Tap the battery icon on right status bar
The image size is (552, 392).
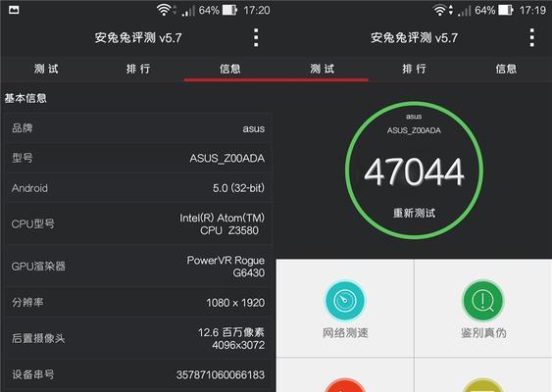tap(506, 10)
